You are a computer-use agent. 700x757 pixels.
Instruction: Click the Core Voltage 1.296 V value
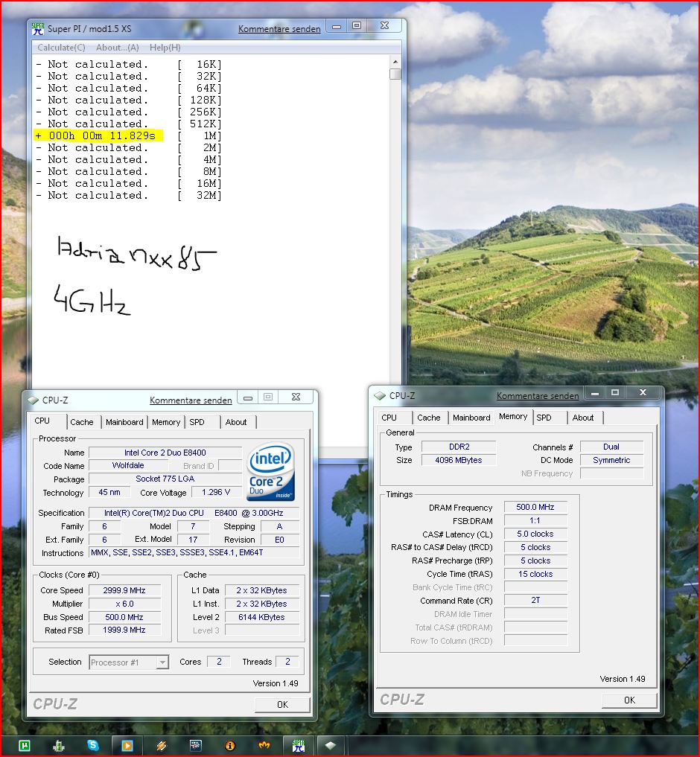tap(216, 493)
